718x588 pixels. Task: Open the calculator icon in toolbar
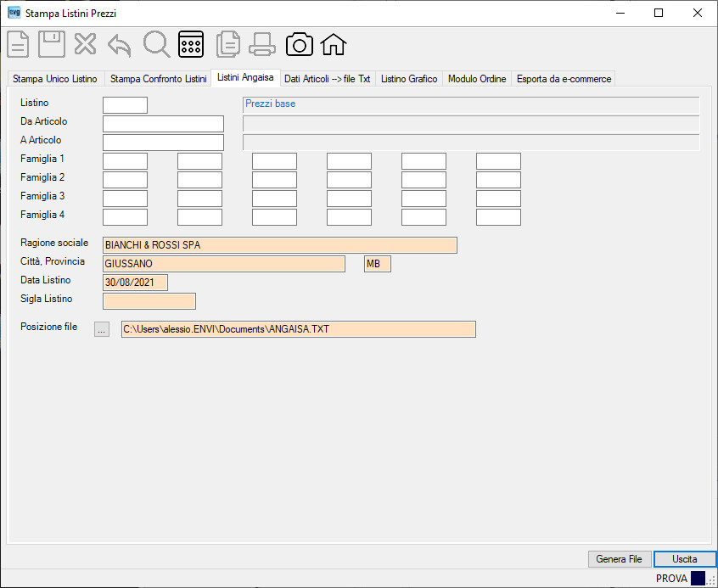point(191,44)
